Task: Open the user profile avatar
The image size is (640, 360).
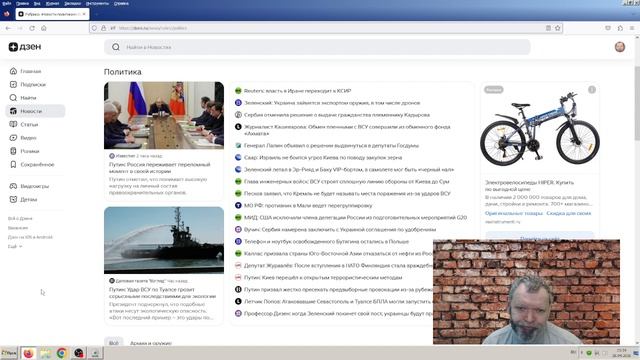Action: 620,47
